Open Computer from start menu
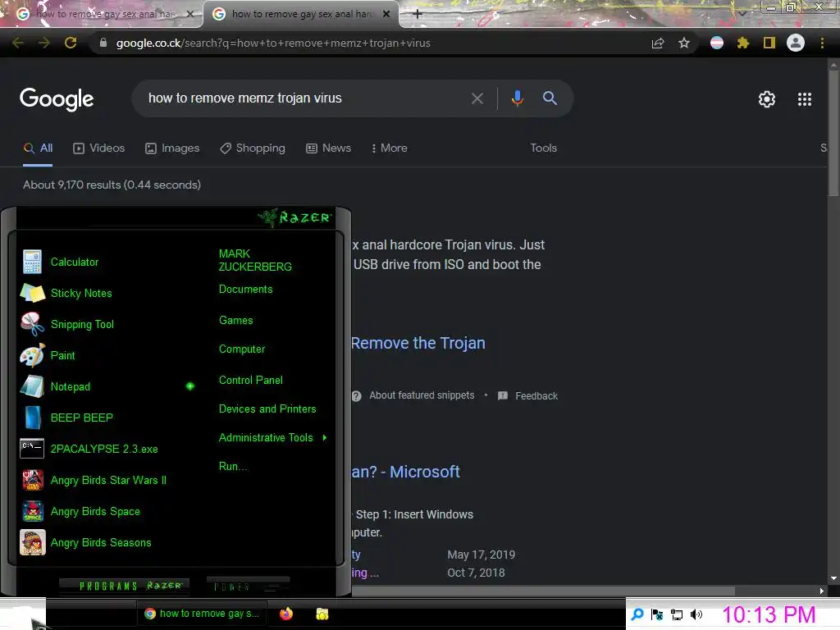Screen dimensions: 840x630 tap(242, 349)
